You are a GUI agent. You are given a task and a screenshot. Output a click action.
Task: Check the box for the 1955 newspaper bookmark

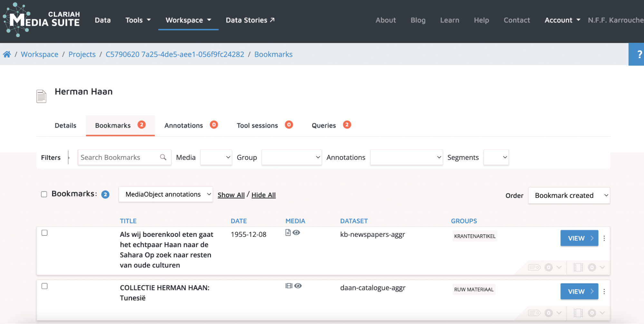point(44,233)
